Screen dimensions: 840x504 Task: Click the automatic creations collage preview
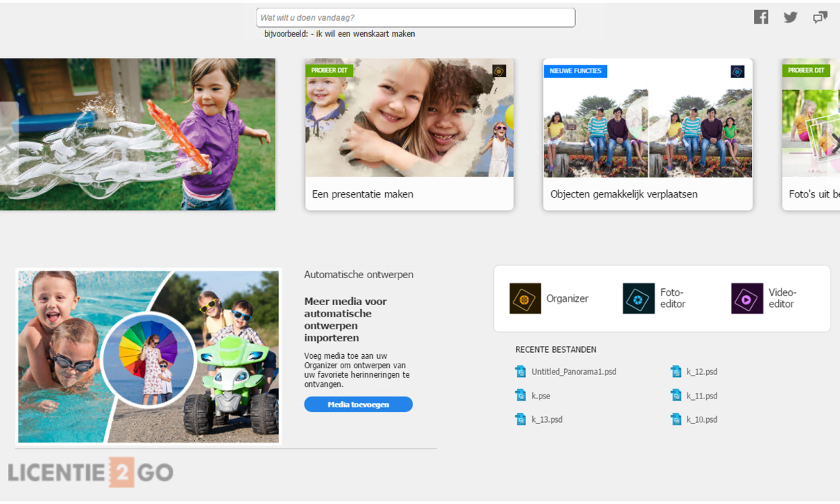point(148,357)
